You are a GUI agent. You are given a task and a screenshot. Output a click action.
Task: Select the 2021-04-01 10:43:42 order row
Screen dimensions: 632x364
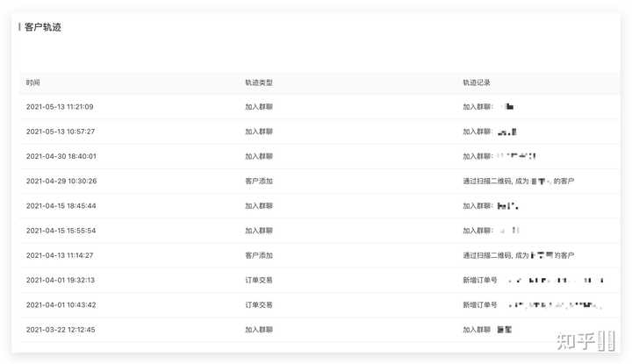coord(60,304)
